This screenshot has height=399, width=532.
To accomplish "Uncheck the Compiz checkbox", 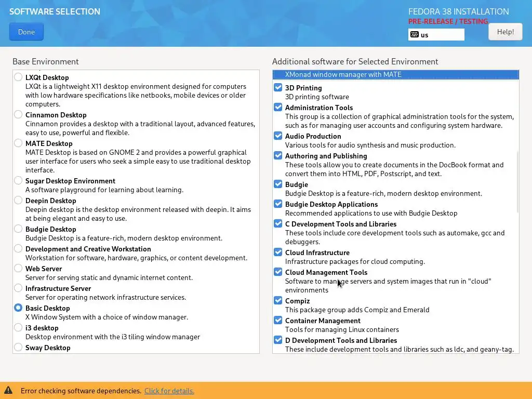I will point(278,300).
